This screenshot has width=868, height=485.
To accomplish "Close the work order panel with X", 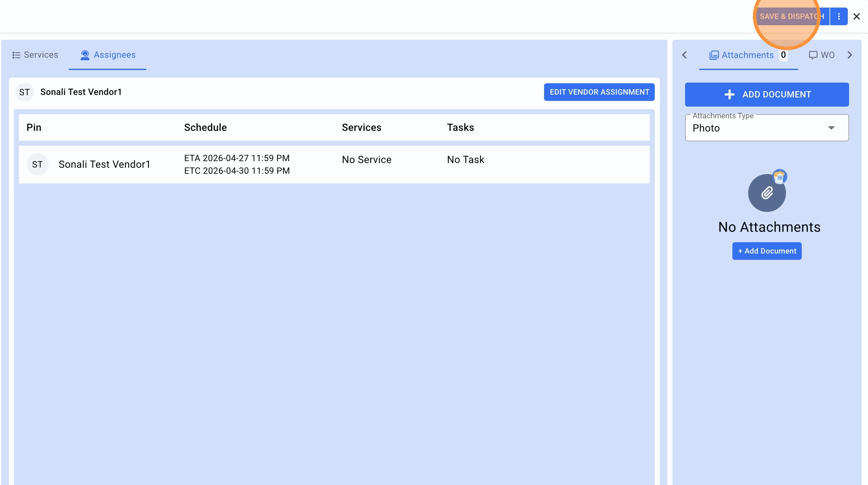I will [x=856, y=16].
